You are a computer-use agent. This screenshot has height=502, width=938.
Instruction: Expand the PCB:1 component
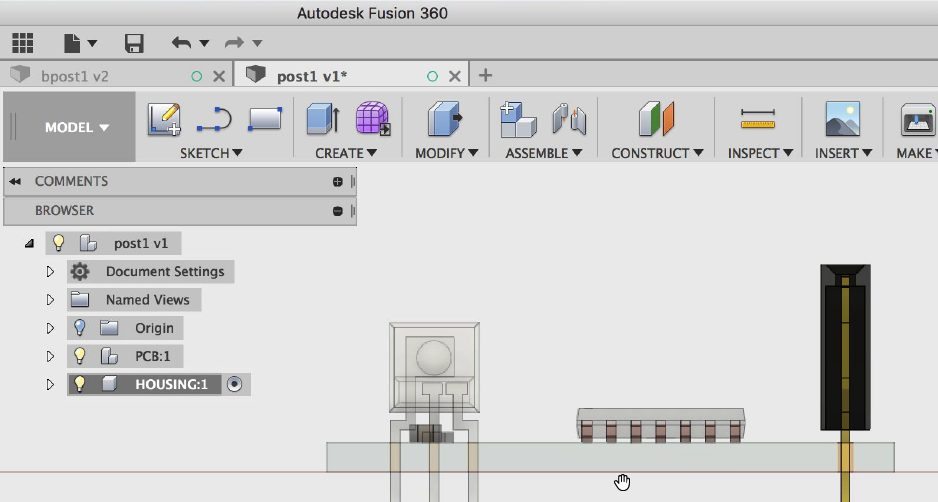point(50,356)
